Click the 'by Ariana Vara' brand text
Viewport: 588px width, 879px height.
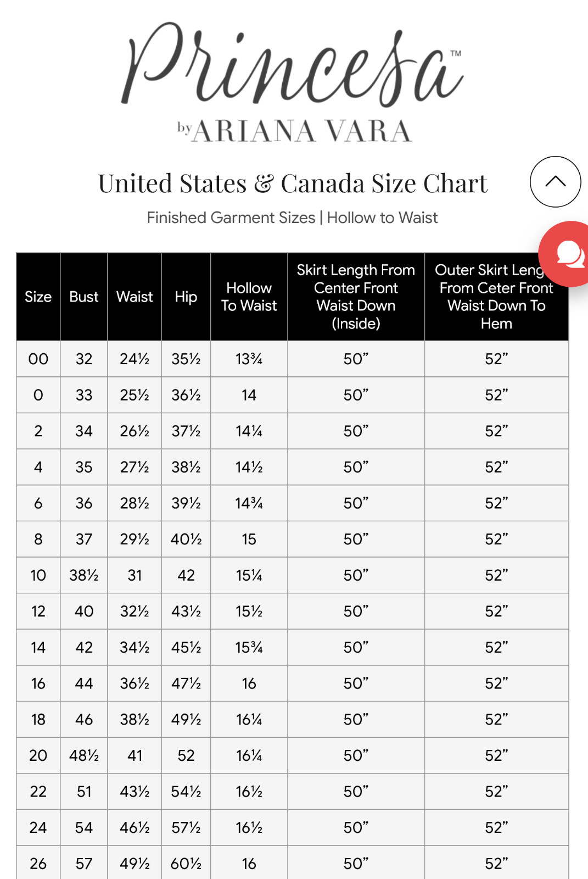pos(294,131)
